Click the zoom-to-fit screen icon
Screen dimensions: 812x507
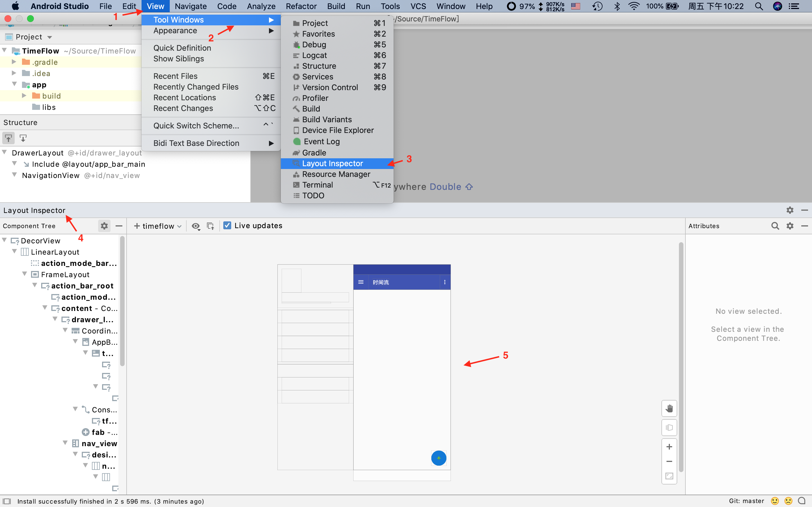tap(669, 476)
